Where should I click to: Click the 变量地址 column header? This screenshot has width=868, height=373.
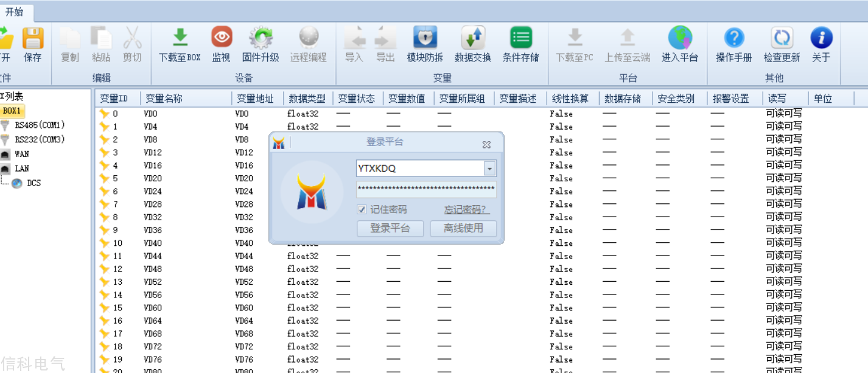(258, 99)
